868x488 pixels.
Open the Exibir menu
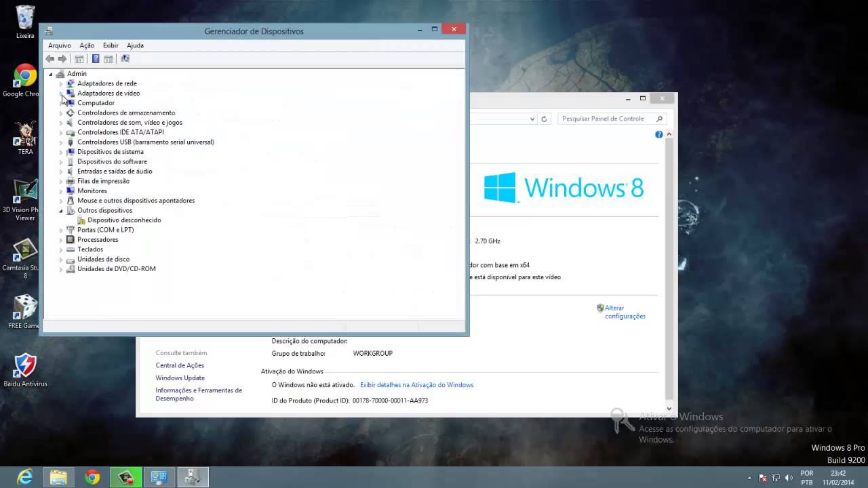(111, 45)
